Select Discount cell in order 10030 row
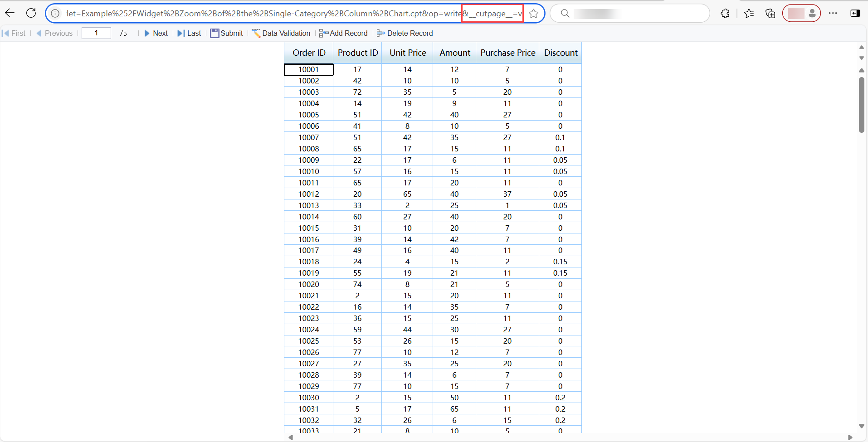 point(560,398)
